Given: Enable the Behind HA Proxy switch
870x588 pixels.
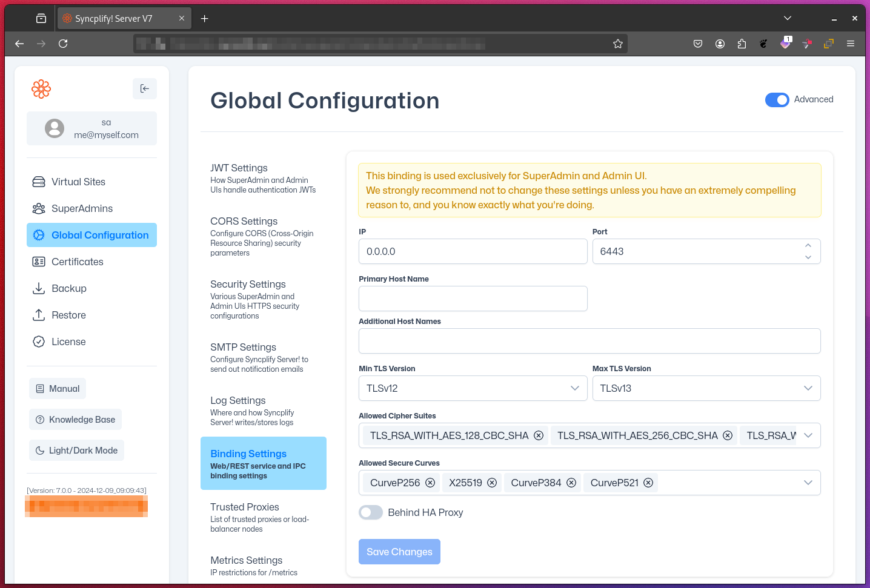Looking at the screenshot, I should point(371,512).
